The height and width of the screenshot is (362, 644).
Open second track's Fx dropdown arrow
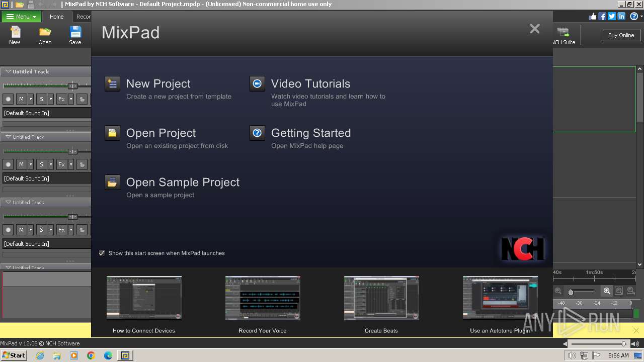[71, 164]
